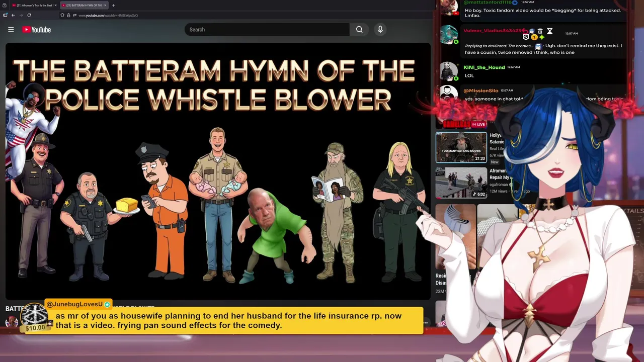Go to YouTube home via logo

click(x=37, y=30)
